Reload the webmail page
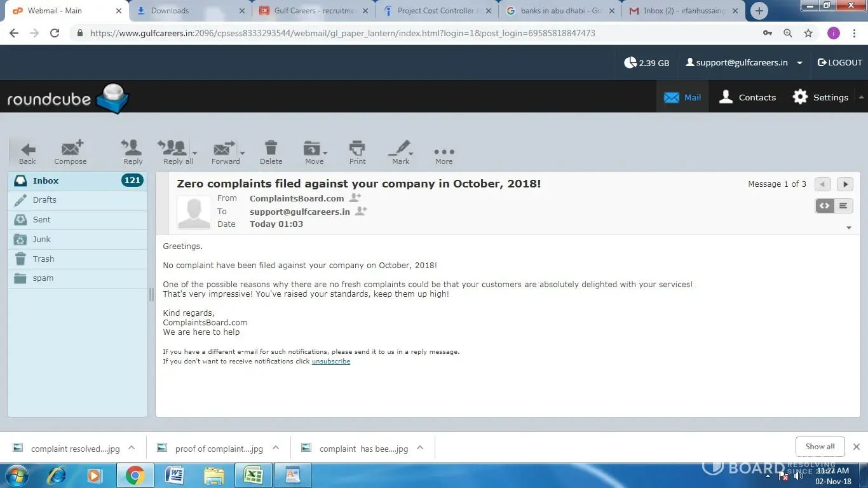 (55, 33)
